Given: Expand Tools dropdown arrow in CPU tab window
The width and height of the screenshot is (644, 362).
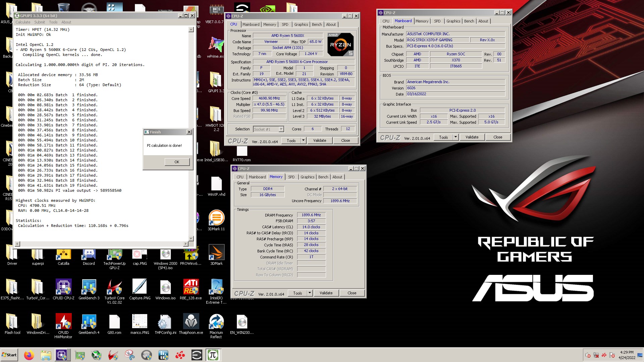Looking at the screenshot, I should click(x=303, y=140).
